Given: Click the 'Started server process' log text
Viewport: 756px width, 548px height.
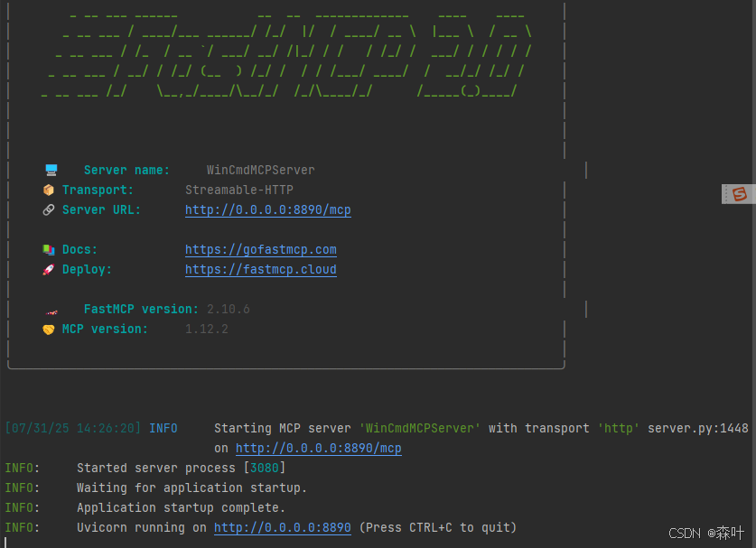Looking at the screenshot, I should point(156,468).
